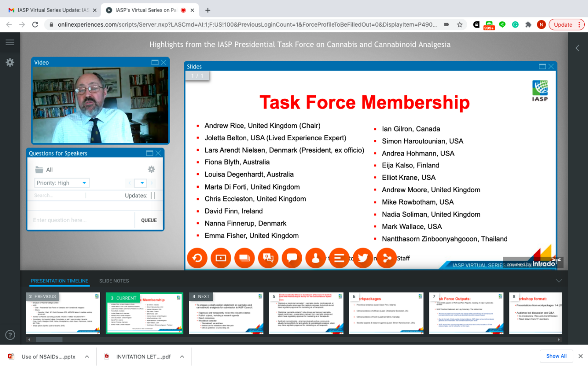The height and width of the screenshot is (368, 588).
Task: Click the orange share icon
Action: 387,258
